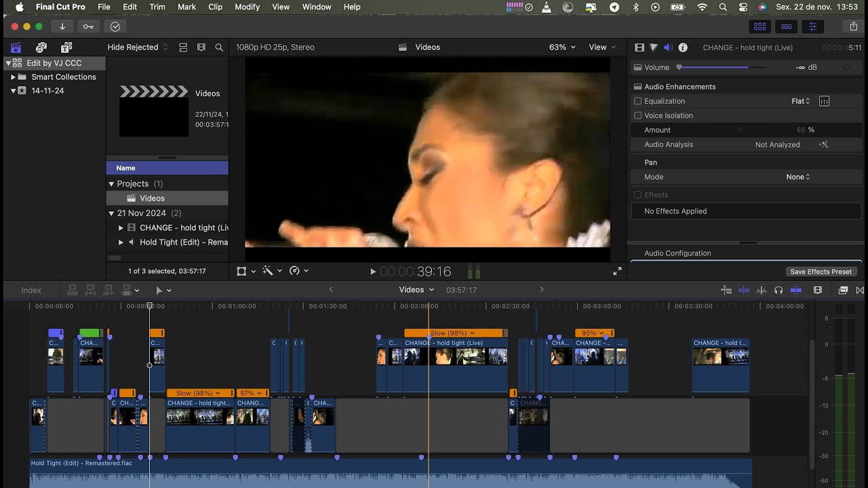Open the Keyword Editor key icon

pyautogui.click(x=88, y=26)
